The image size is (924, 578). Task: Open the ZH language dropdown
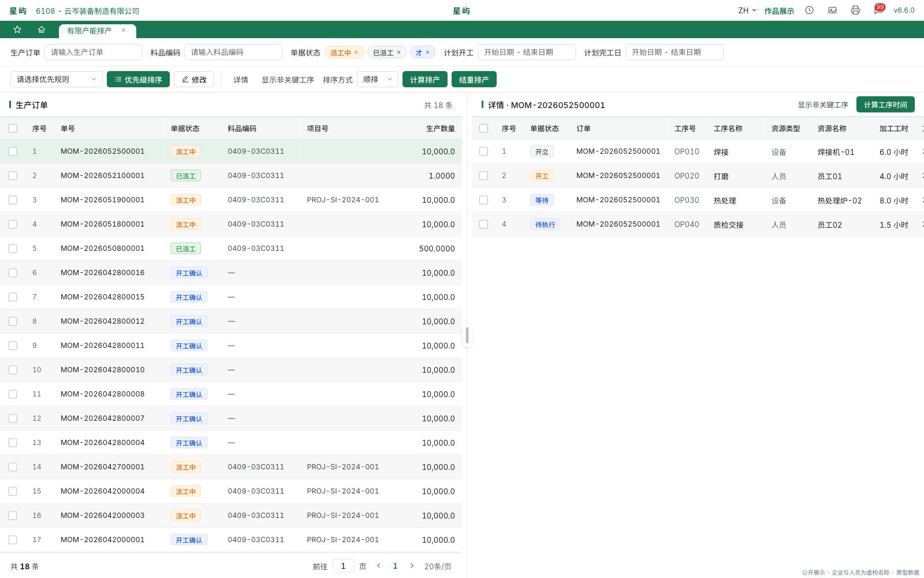tap(747, 10)
